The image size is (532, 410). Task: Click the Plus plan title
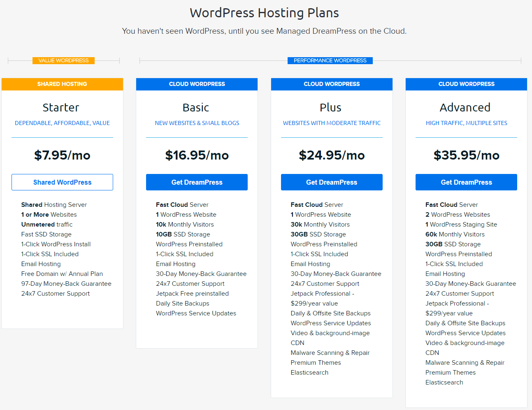coord(330,107)
